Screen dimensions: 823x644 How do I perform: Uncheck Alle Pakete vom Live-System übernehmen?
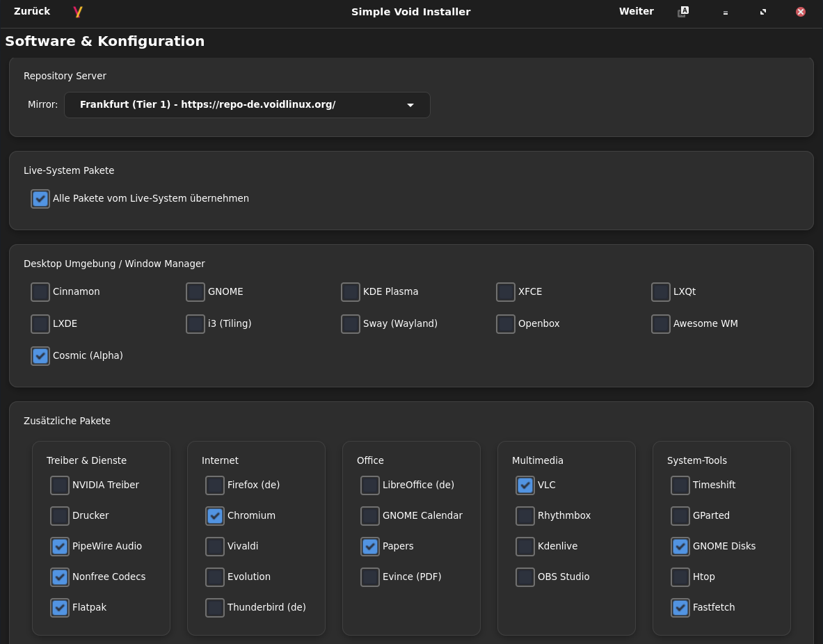click(40, 199)
